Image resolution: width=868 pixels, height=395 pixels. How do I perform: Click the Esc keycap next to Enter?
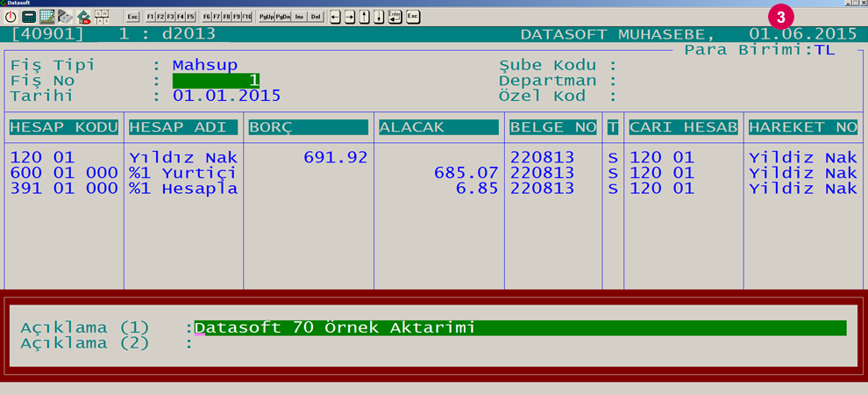(413, 17)
